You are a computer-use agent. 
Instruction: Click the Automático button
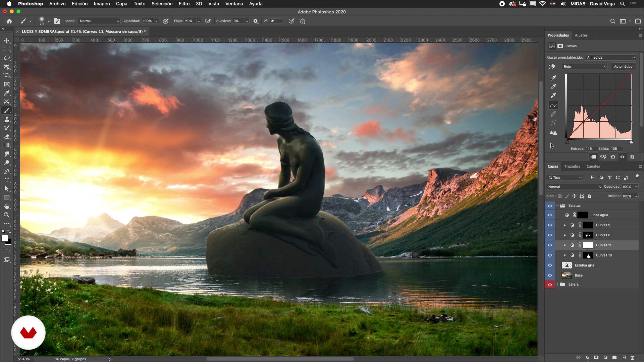click(x=623, y=67)
